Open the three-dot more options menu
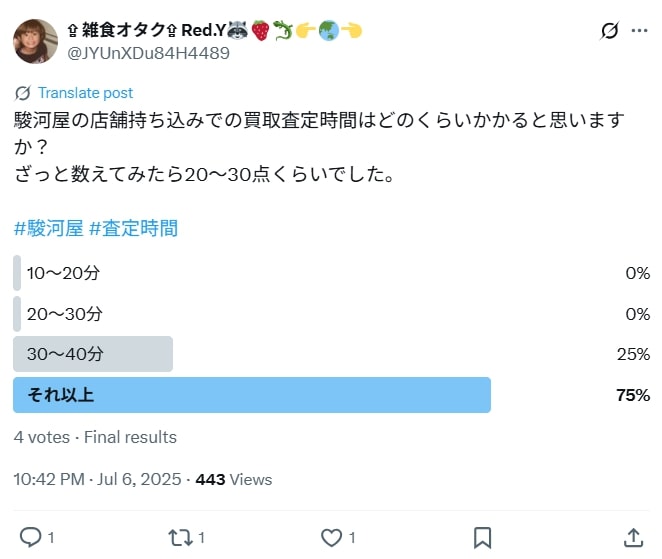Screen dimensions: 662x559 639,30
